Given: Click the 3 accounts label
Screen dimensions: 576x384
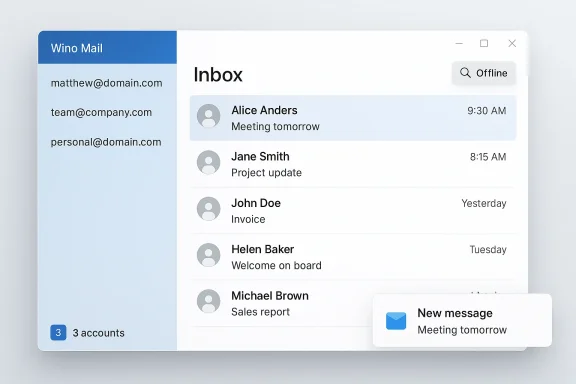Looking at the screenshot, I should coord(98,333).
